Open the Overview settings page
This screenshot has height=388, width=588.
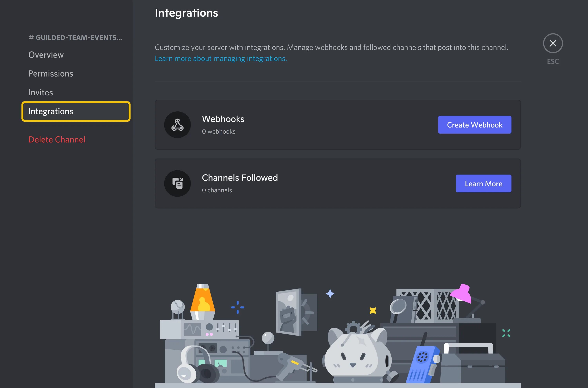point(46,55)
